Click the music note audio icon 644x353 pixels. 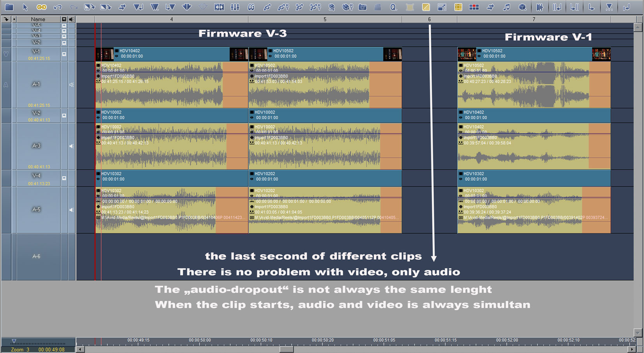pyautogui.click(x=506, y=7)
